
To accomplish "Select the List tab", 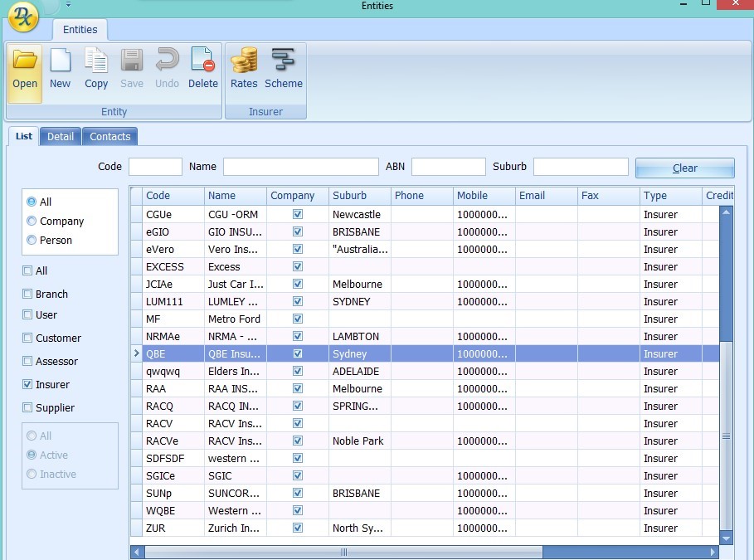I will coord(23,136).
